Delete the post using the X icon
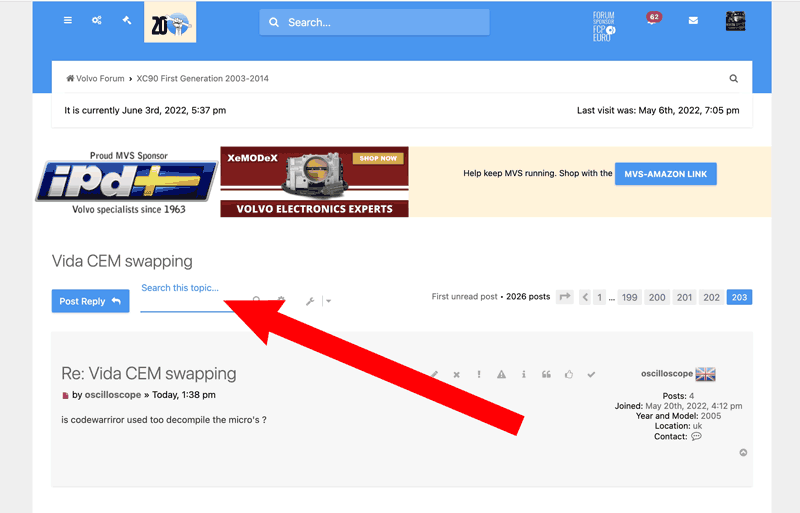The height and width of the screenshot is (513, 800). [x=456, y=374]
